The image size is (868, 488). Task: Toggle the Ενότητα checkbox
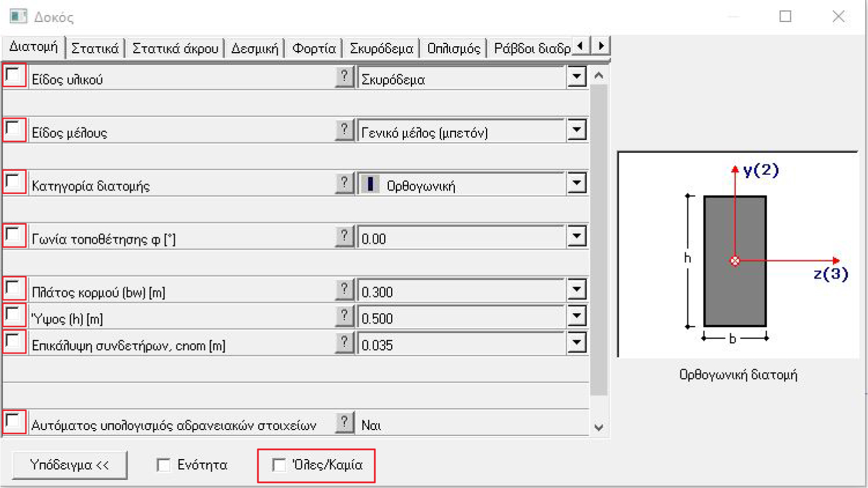click(x=163, y=464)
